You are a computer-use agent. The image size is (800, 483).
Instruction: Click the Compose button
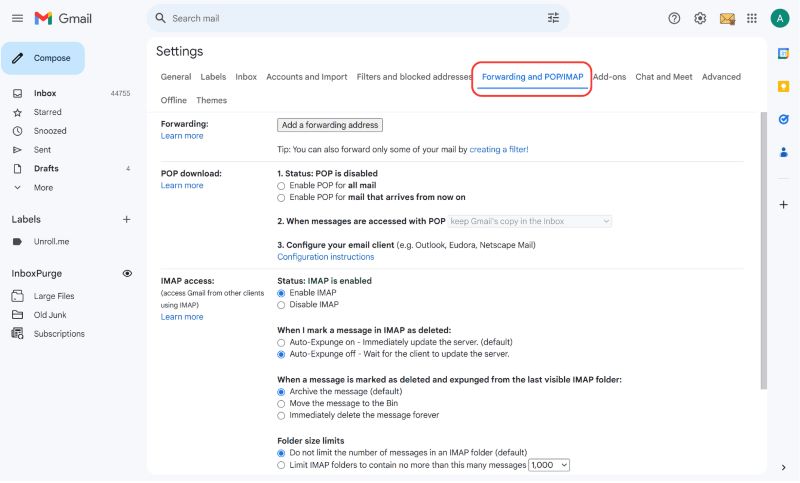pos(43,58)
